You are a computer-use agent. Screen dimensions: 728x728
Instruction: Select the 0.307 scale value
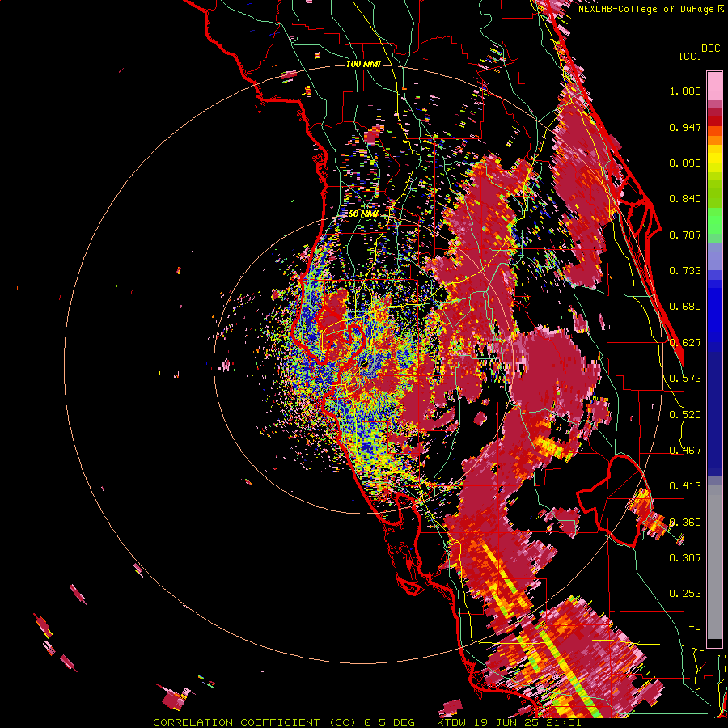point(685,558)
